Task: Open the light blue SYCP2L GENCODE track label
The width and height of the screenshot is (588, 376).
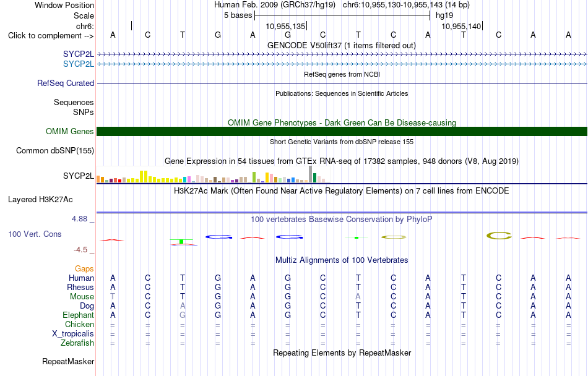Action: click(79, 64)
